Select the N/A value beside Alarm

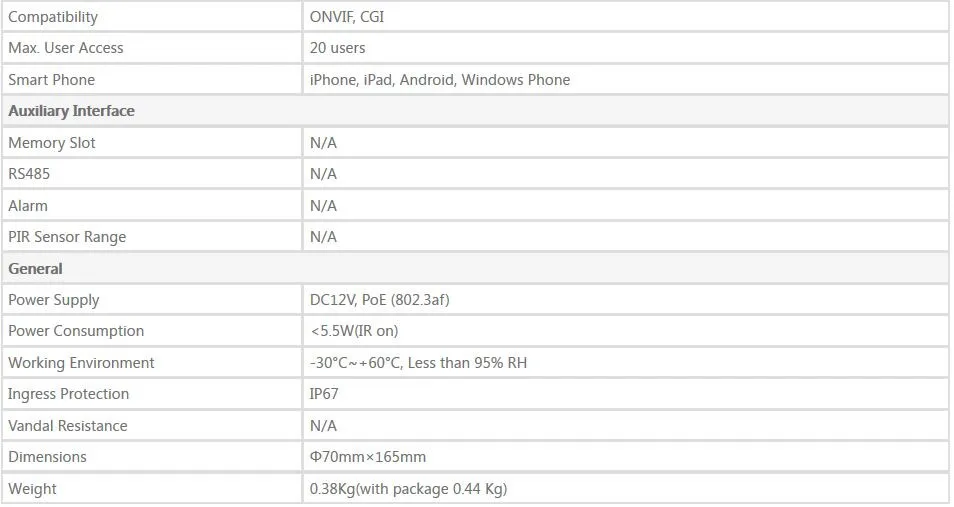tap(323, 206)
